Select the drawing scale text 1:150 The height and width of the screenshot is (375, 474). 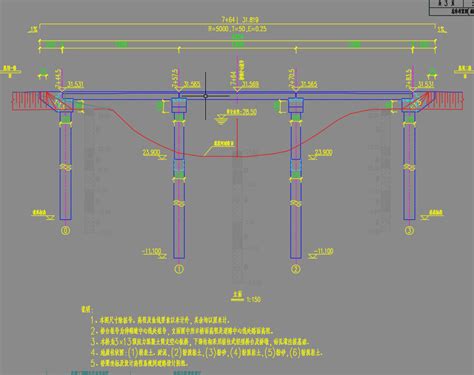(x=253, y=299)
